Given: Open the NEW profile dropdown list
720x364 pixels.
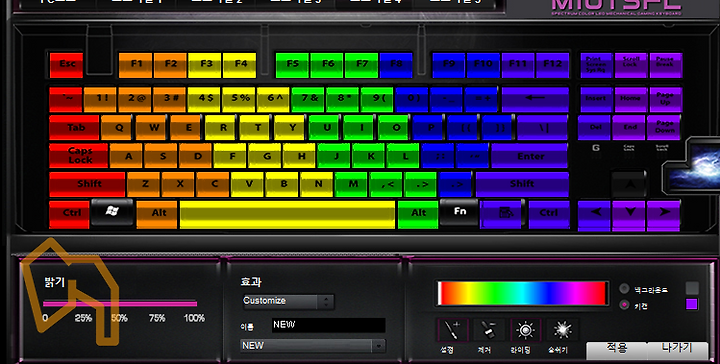Looking at the screenshot, I should coord(313,346).
